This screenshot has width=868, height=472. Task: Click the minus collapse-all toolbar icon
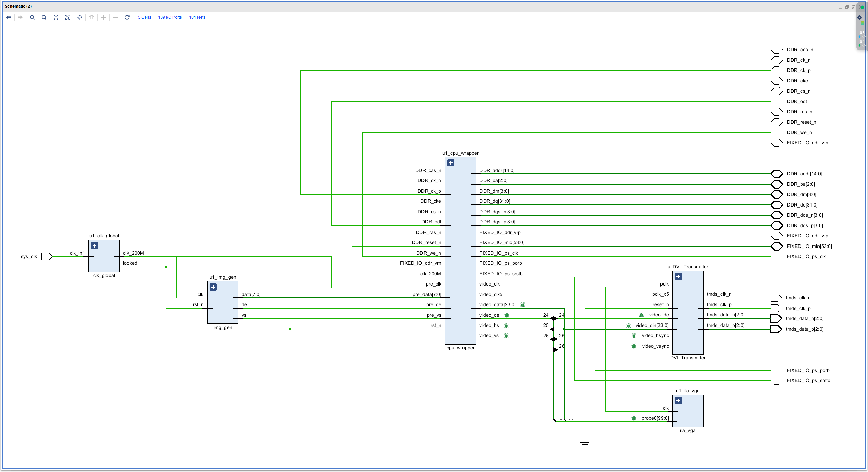[x=115, y=17]
